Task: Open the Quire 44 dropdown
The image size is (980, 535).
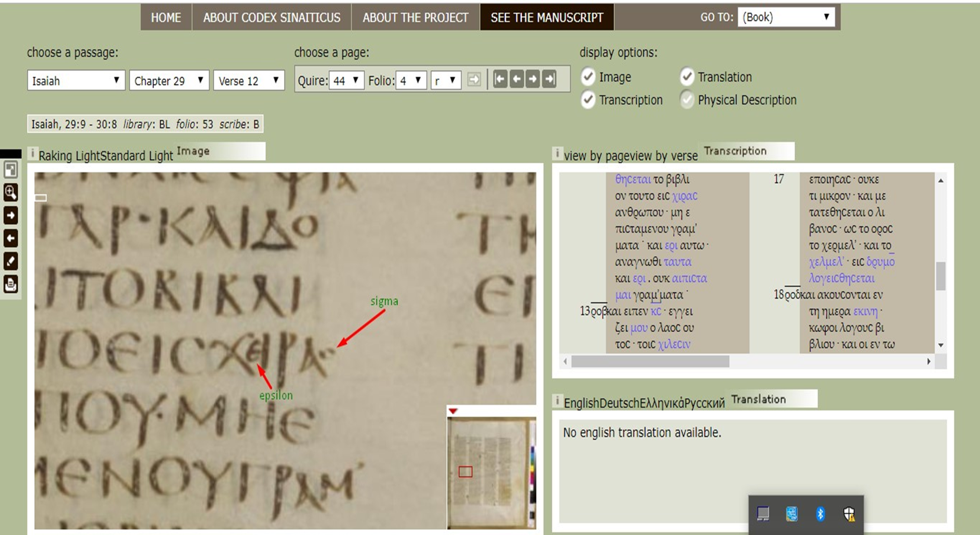Action: [x=346, y=80]
